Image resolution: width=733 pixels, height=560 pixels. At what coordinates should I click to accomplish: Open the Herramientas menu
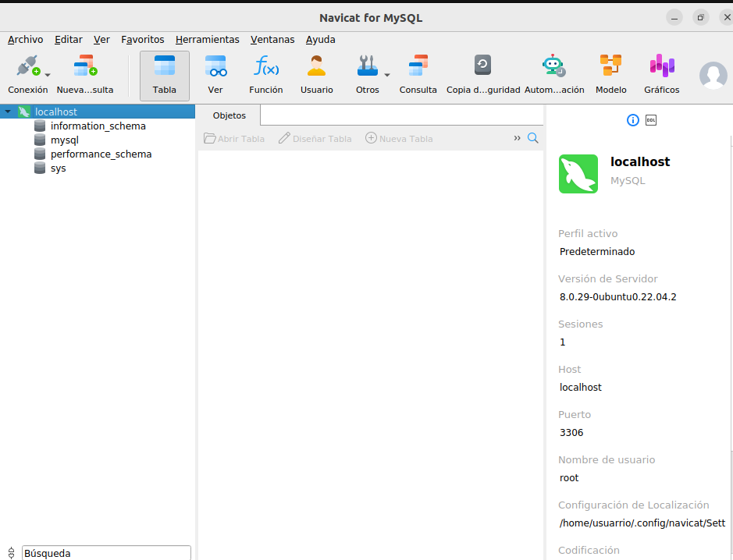click(207, 39)
